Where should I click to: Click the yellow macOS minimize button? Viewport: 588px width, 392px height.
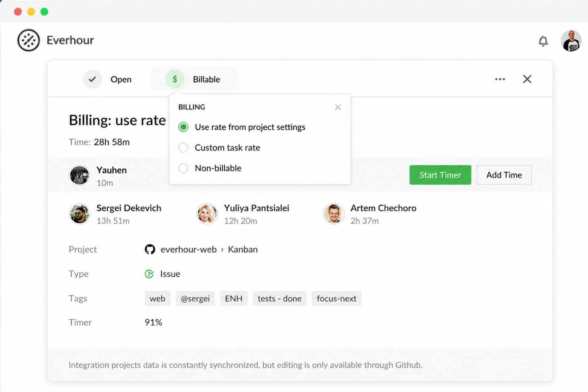pyautogui.click(x=31, y=12)
